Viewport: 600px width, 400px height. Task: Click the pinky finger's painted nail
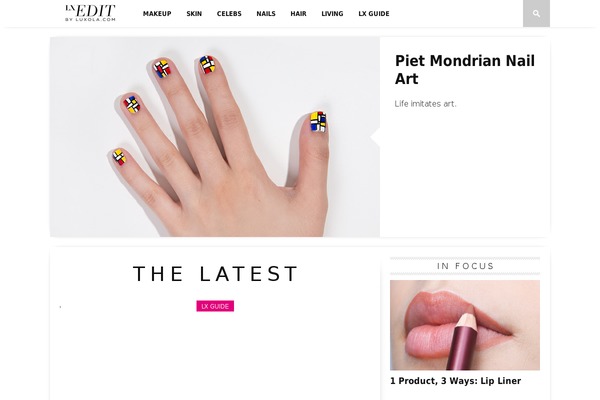point(119,157)
